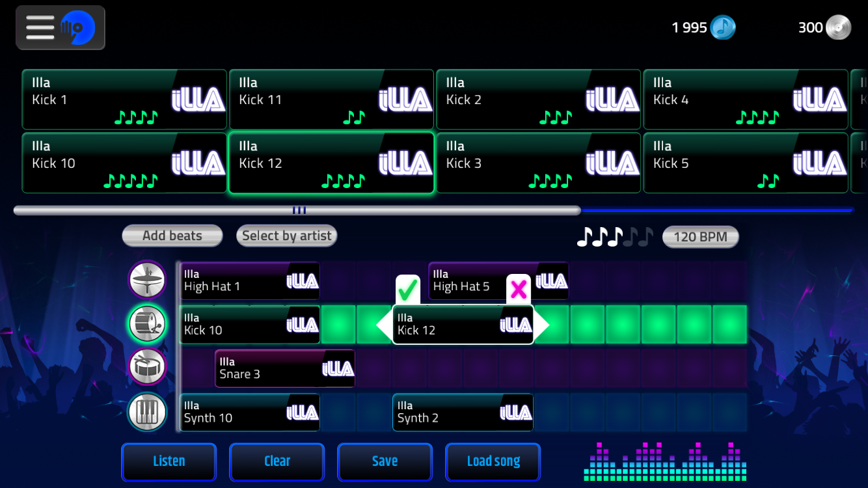
Task: Click the Load song button
Action: click(x=493, y=462)
